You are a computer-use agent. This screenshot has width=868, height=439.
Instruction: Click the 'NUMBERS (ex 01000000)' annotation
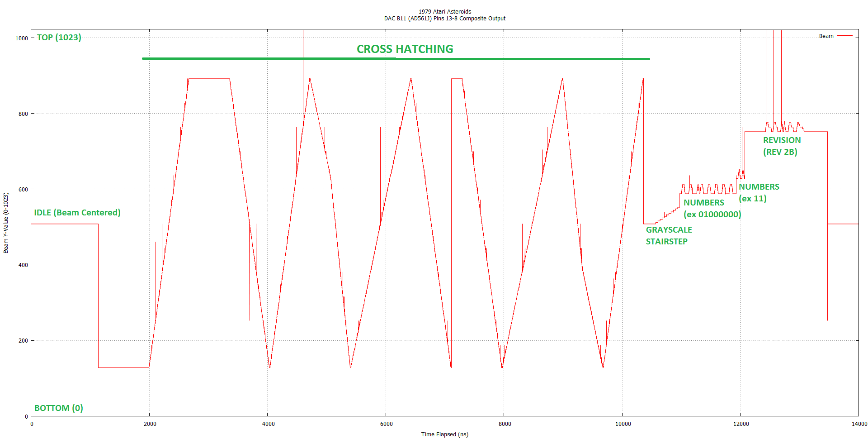point(712,209)
